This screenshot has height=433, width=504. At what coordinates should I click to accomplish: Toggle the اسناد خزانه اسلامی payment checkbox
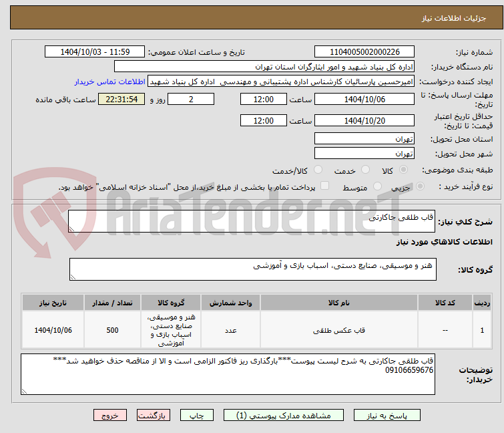tap(325, 186)
